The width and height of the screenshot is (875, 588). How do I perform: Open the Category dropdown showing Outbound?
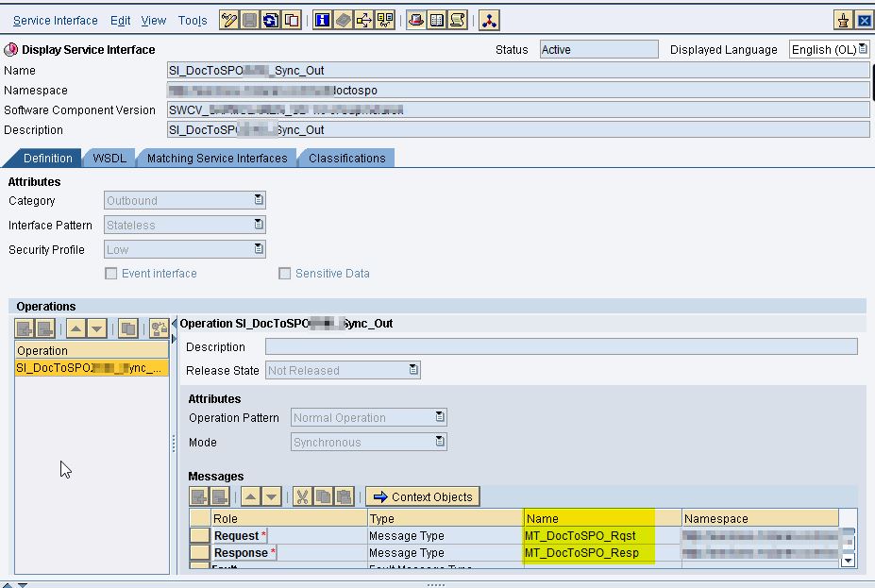click(x=259, y=200)
